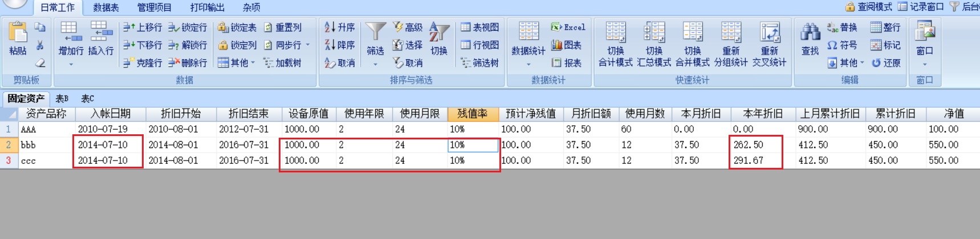Click 取消 cancel filter
Image resolution: width=980 pixels, height=239 pixels.
(408, 63)
